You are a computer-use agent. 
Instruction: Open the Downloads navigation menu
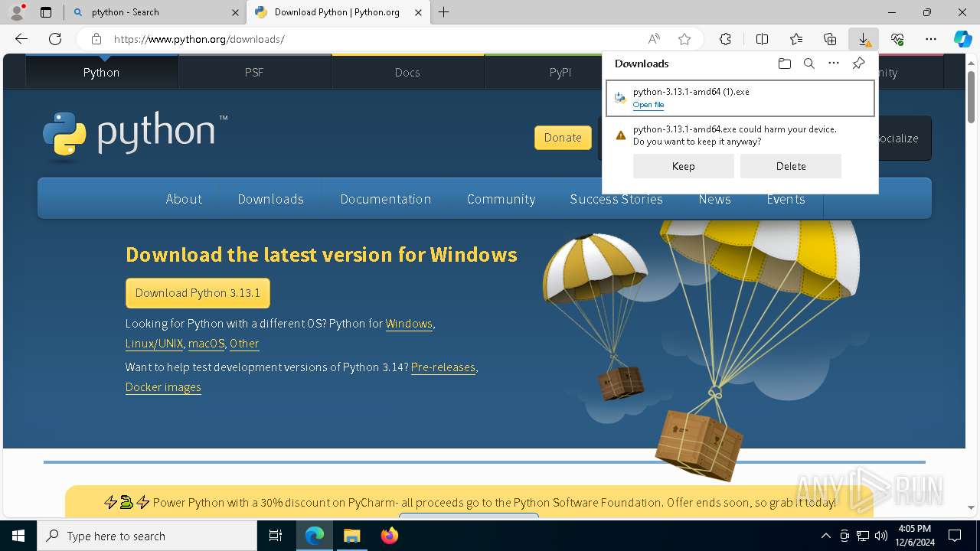(270, 199)
